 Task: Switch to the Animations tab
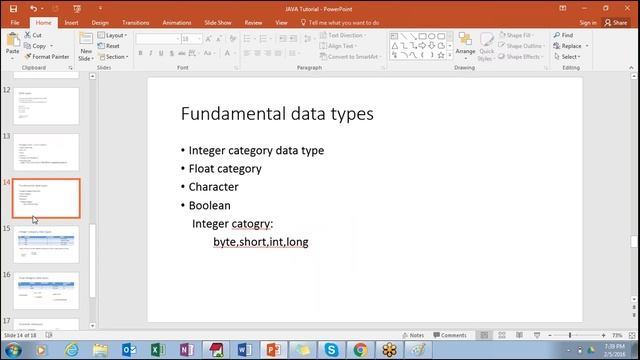tap(177, 22)
